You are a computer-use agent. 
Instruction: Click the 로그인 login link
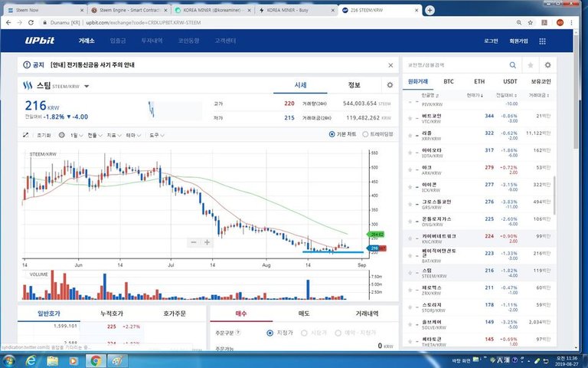(491, 41)
